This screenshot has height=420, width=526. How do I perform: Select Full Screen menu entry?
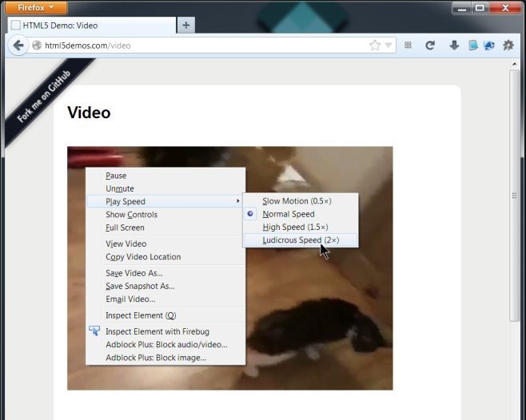click(x=165, y=228)
